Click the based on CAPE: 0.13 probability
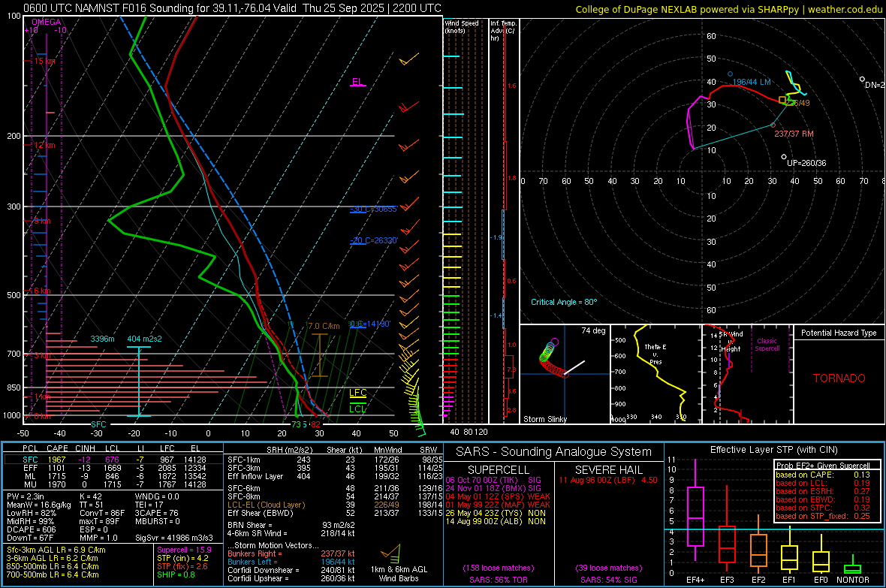 coord(823,475)
